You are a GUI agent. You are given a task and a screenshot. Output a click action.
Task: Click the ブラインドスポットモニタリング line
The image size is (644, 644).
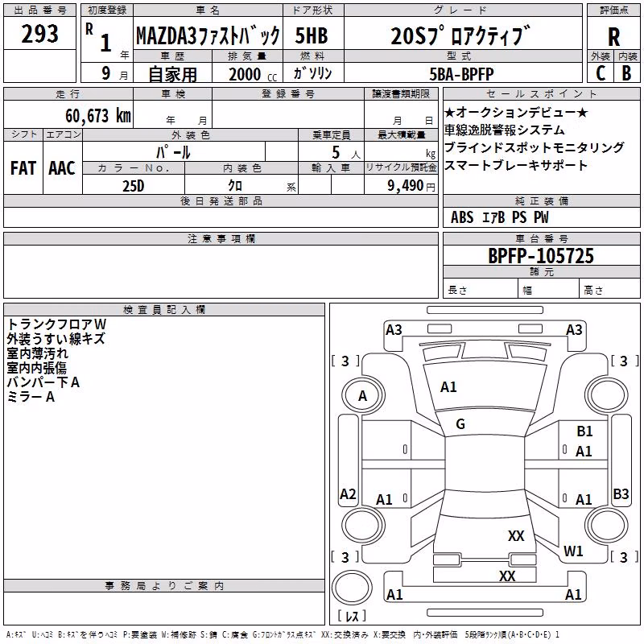[535, 147]
